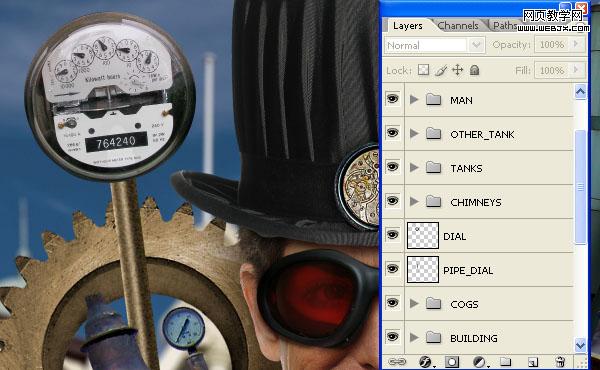Click the Opacity 100% field
The height and width of the screenshot is (370, 600).
tap(553, 45)
